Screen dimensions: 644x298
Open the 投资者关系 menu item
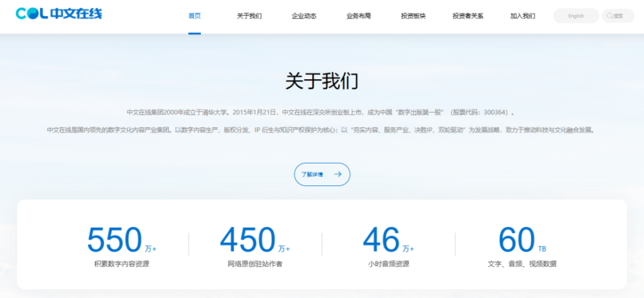pos(468,16)
